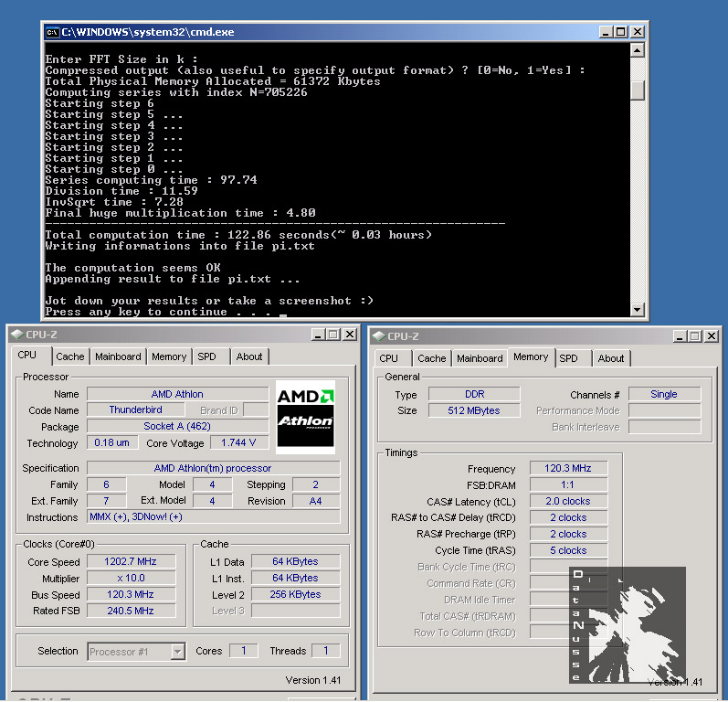
Task: Click Core Speed value 1202.7 MHz
Action: [131, 561]
